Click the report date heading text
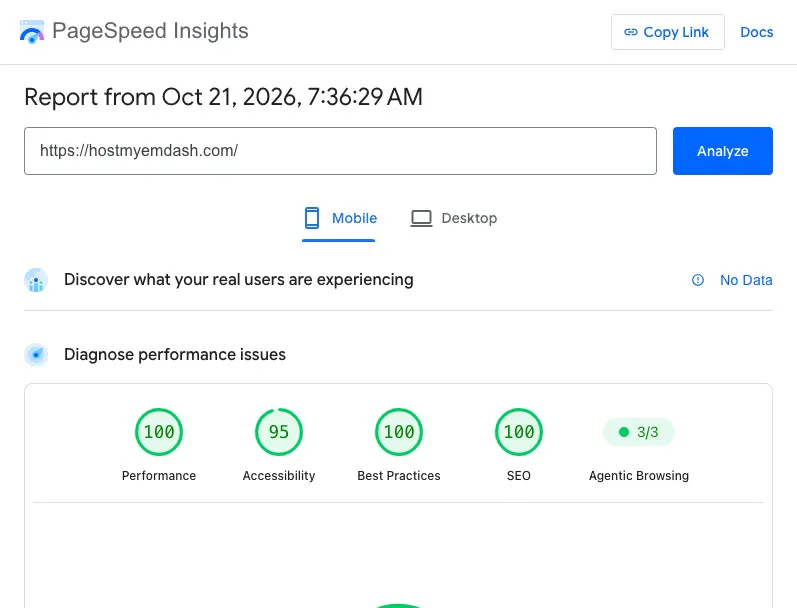797x608 pixels. click(223, 97)
